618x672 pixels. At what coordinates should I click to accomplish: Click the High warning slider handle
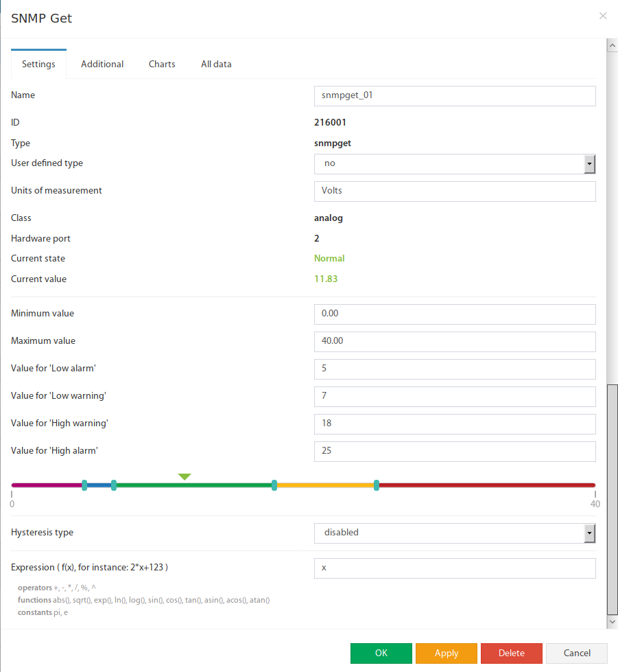tap(274, 485)
